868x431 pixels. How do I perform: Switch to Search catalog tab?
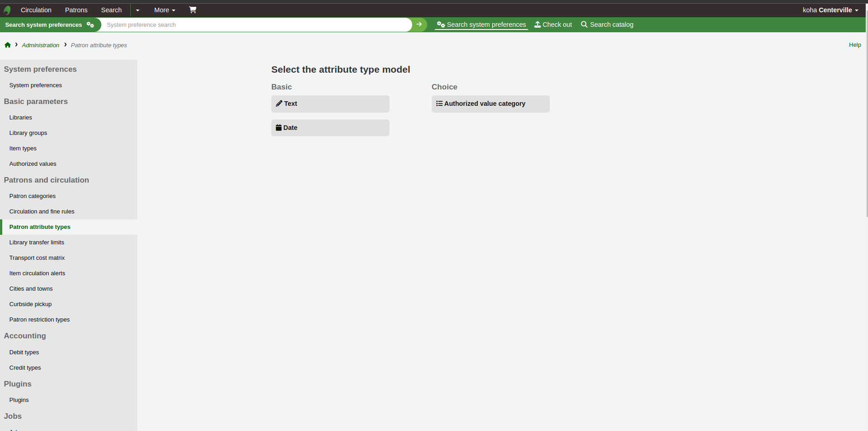(607, 25)
